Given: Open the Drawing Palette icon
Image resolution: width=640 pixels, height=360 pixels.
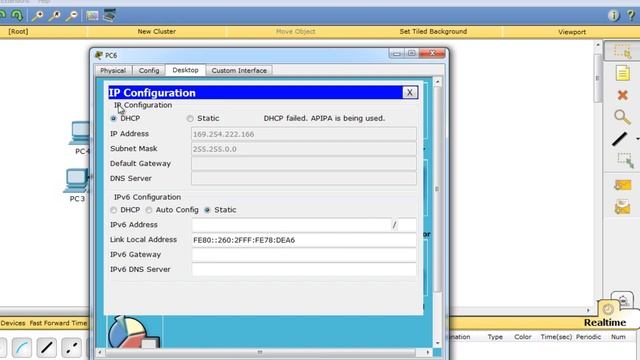Looking at the screenshot, I should [x=92, y=16].
